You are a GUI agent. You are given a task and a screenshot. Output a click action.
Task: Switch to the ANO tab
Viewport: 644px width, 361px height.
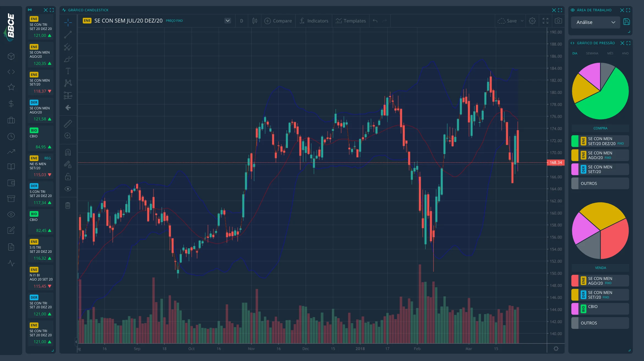click(625, 53)
